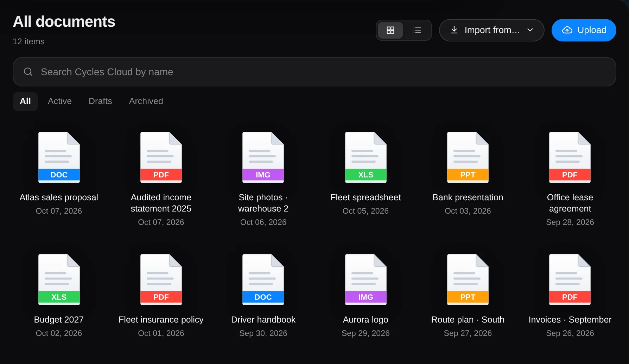629x364 pixels.
Task: Select the Drafts tab
Action: [x=100, y=101]
